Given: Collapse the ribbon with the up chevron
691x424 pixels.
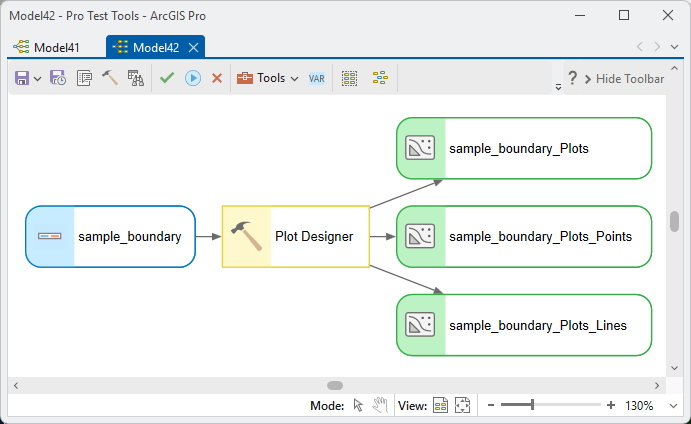Looking at the screenshot, I should 674,68.
